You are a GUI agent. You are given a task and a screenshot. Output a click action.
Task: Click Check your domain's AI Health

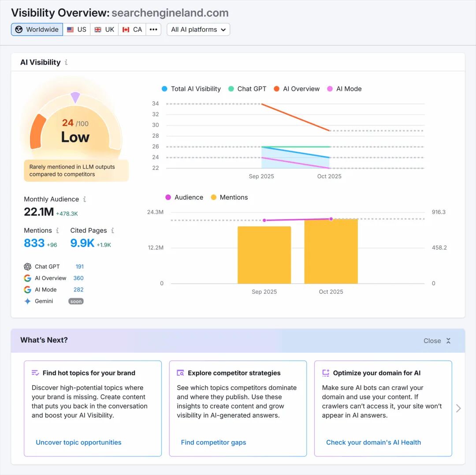click(373, 442)
